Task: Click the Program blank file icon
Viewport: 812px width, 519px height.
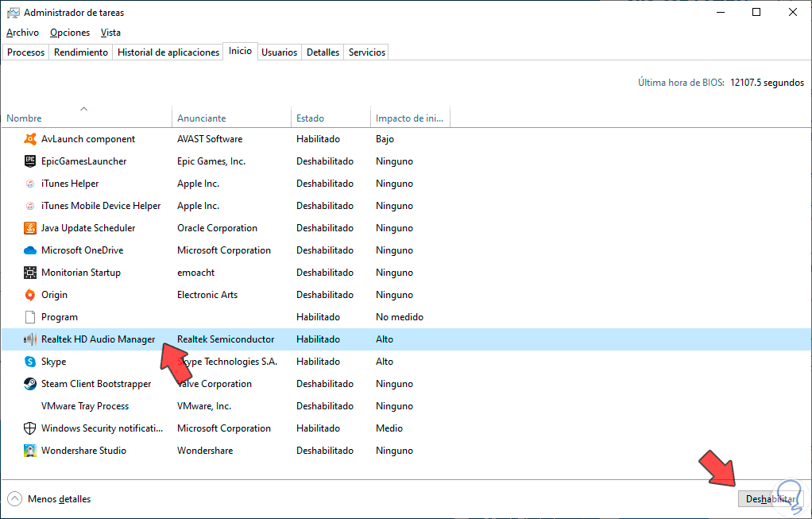Action: coord(30,317)
